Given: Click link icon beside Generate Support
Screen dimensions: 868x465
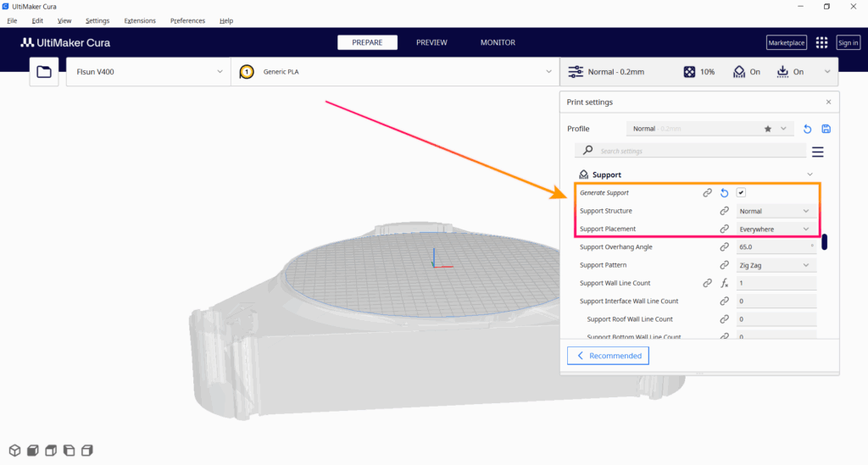Looking at the screenshot, I should [708, 193].
